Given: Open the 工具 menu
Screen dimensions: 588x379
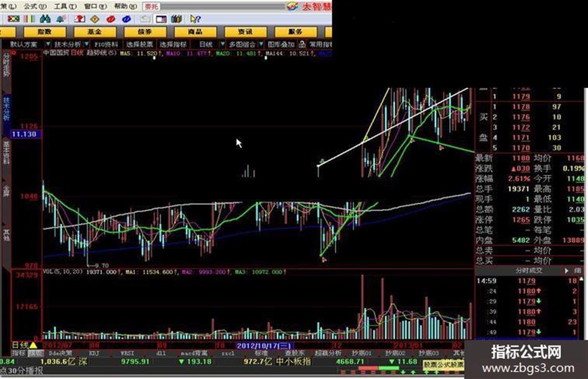Looking at the screenshot, I should click(65, 6).
